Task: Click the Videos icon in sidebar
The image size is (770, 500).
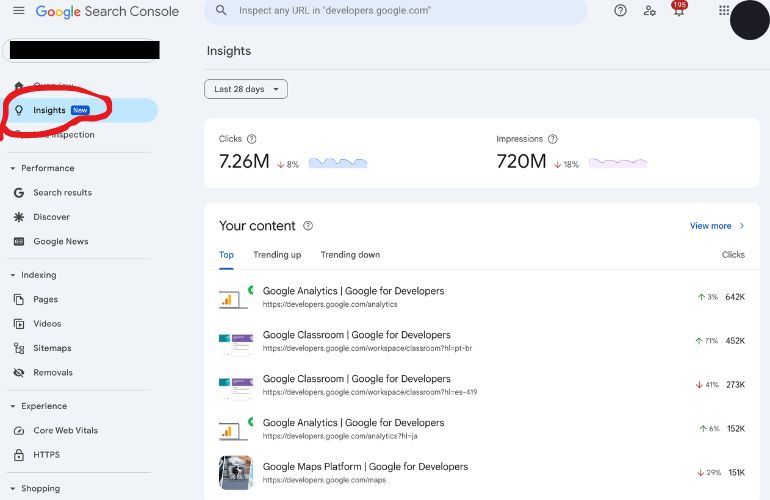Action: tap(19, 324)
